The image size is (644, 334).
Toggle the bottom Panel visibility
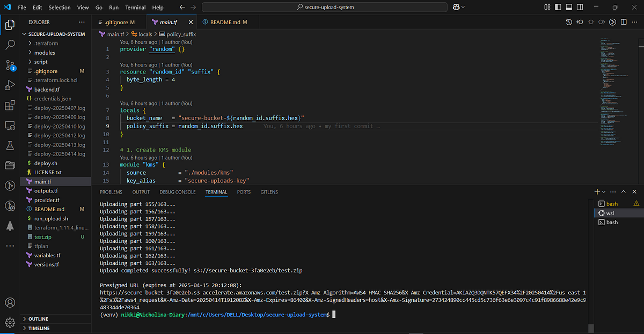568,8
